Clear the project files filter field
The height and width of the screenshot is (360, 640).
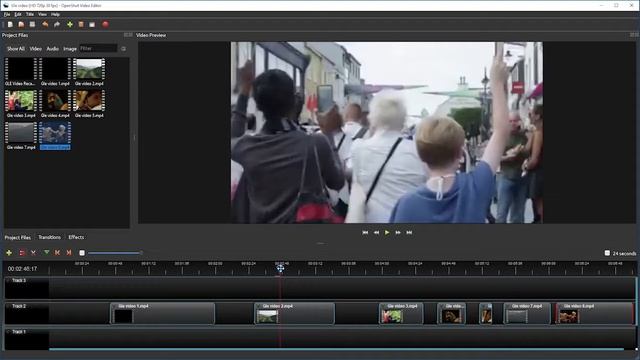pos(123,49)
